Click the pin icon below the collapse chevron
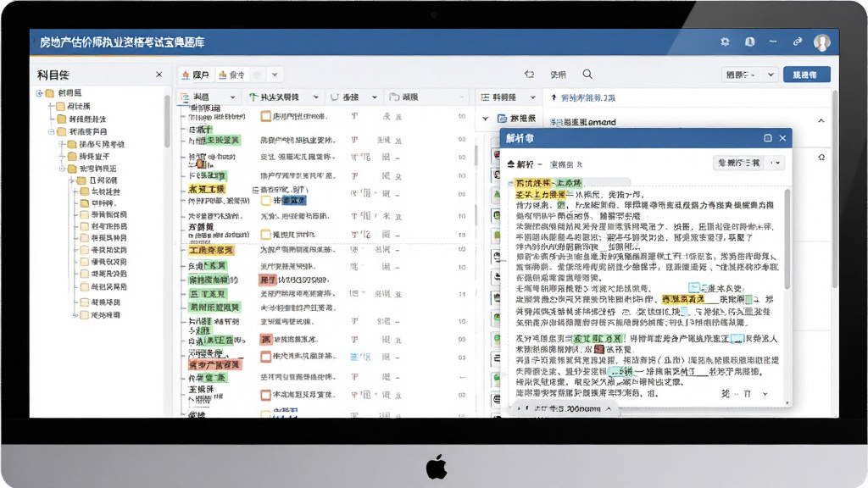868x488 pixels. click(x=821, y=158)
